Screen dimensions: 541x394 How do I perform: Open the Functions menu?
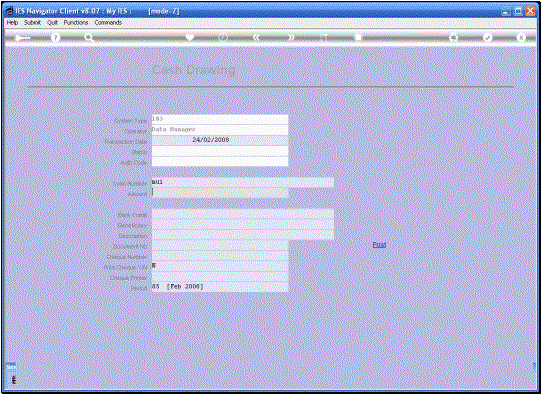coord(76,22)
